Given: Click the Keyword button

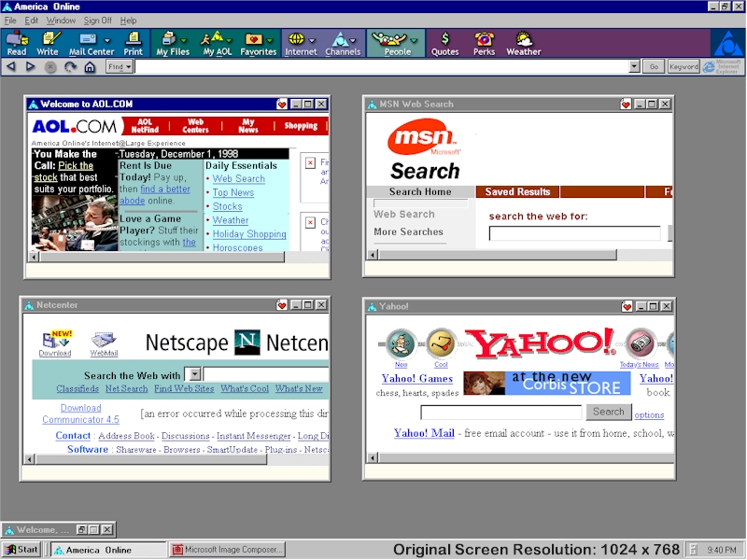Looking at the screenshot, I should point(684,67).
